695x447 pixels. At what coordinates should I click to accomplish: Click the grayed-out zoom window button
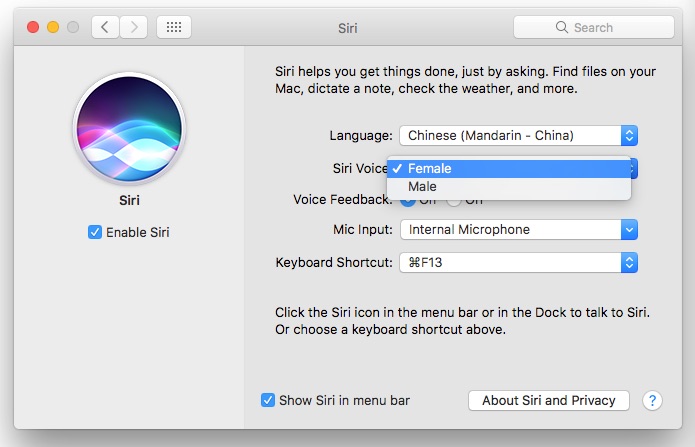coord(73,27)
